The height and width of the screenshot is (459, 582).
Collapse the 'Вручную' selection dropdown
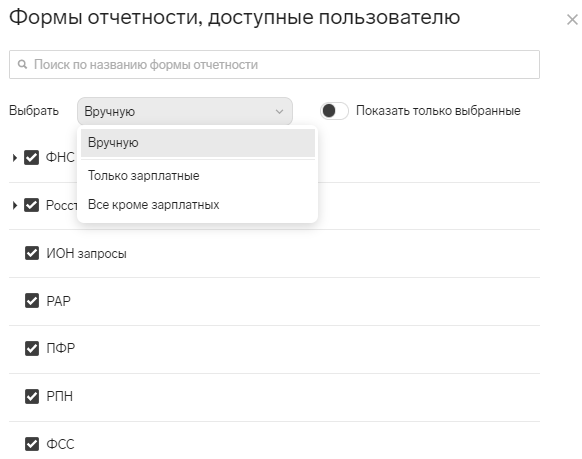coord(184,111)
